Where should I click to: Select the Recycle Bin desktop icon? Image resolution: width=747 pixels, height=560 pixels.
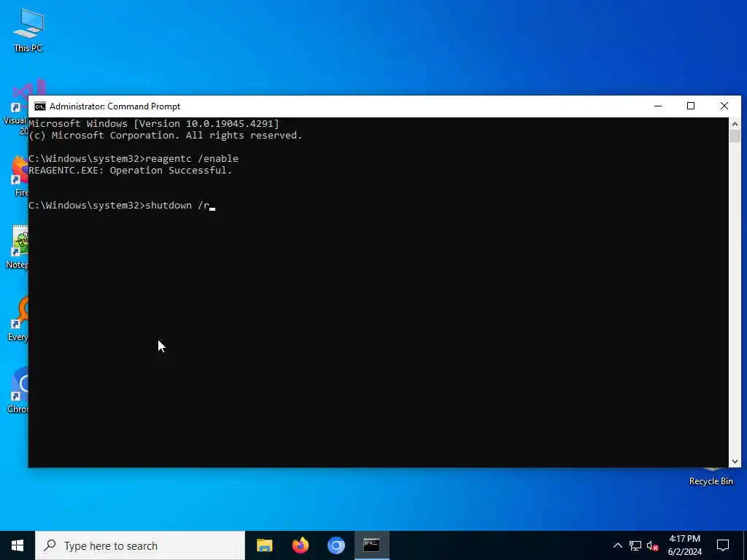pyautogui.click(x=711, y=477)
